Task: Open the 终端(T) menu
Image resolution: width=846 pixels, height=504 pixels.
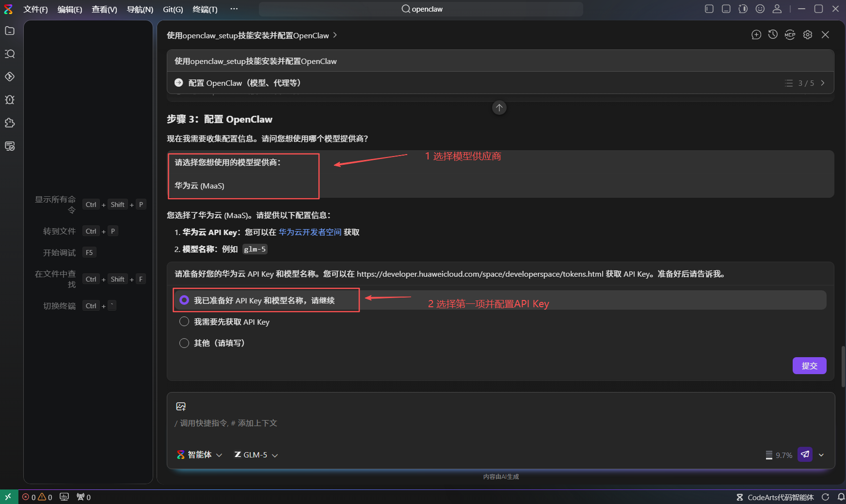Action: (205, 9)
